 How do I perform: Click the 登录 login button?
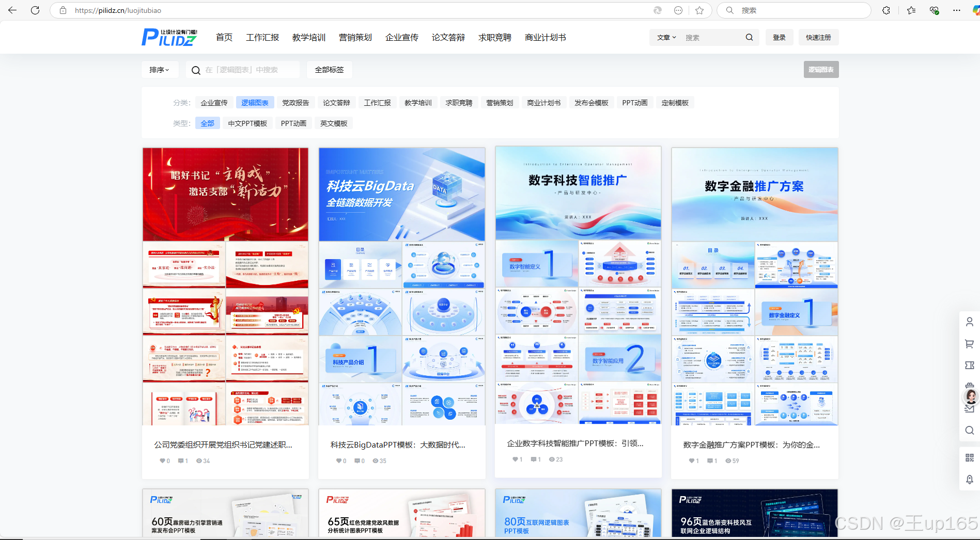779,37
